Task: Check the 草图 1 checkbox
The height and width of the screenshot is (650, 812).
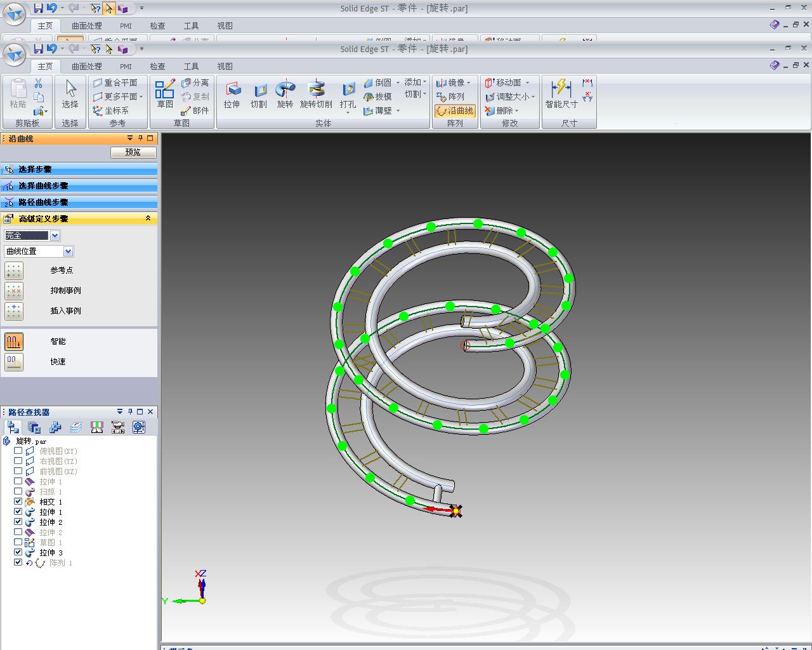Action: tap(18, 542)
